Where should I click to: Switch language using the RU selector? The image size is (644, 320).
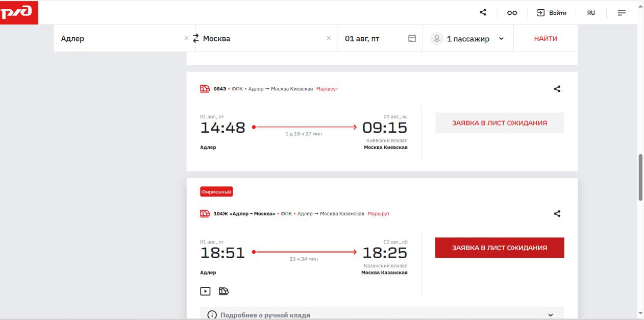click(x=591, y=13)
